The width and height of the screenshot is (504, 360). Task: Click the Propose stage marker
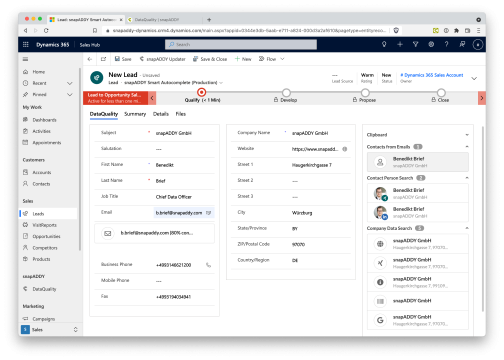(x=365, y=92)
